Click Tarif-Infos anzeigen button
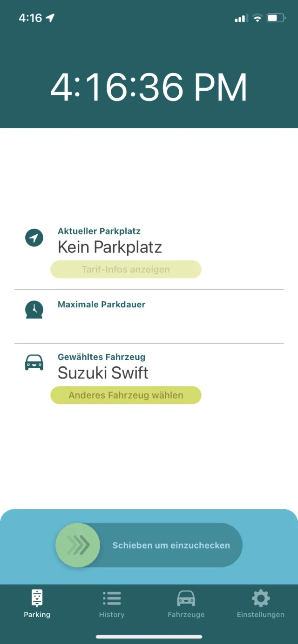 (126, 269)
